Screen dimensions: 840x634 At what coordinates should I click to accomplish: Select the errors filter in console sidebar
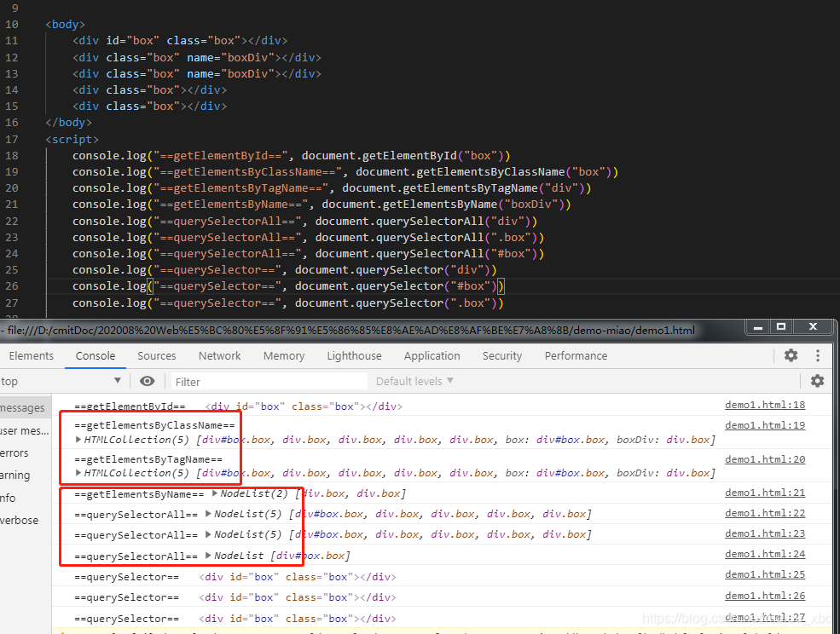[14, 452]
